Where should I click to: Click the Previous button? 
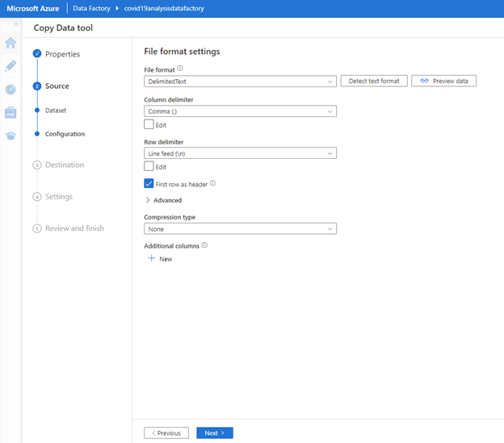(x=166, y=433)
